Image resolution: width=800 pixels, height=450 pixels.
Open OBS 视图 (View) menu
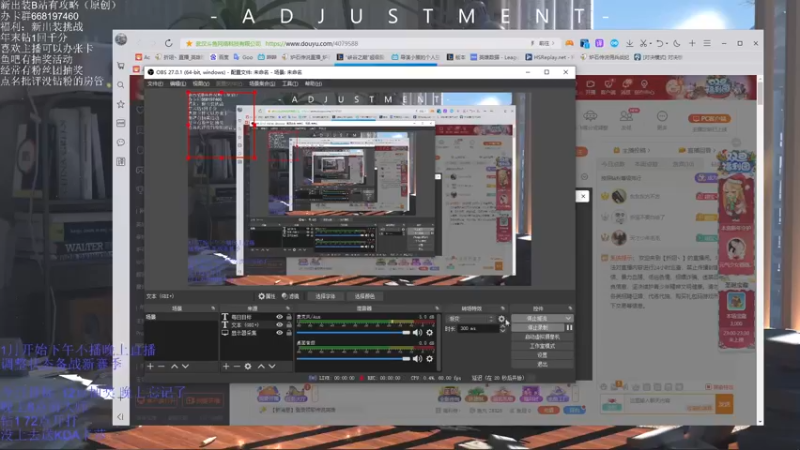click(x=201, y=84)
